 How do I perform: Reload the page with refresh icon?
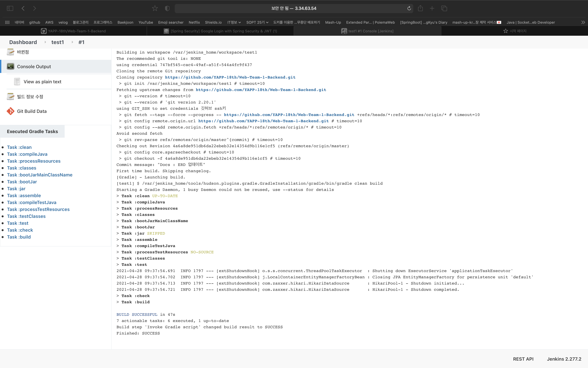click(409, 8)
